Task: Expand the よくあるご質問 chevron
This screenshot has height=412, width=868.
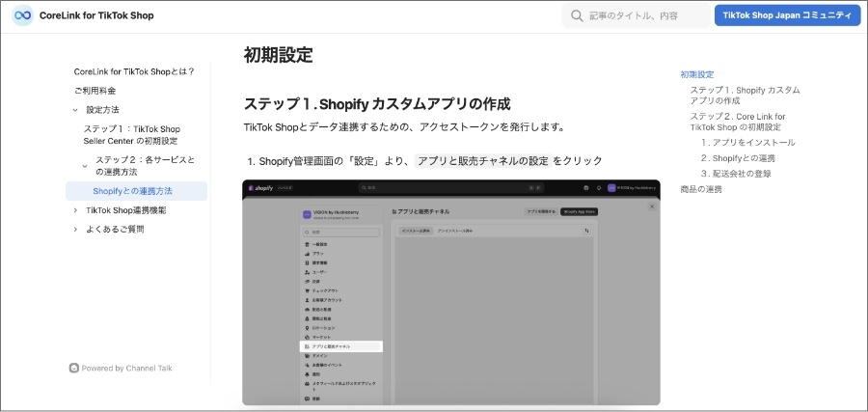Action: pyautogui.click(x=75, y=230)
